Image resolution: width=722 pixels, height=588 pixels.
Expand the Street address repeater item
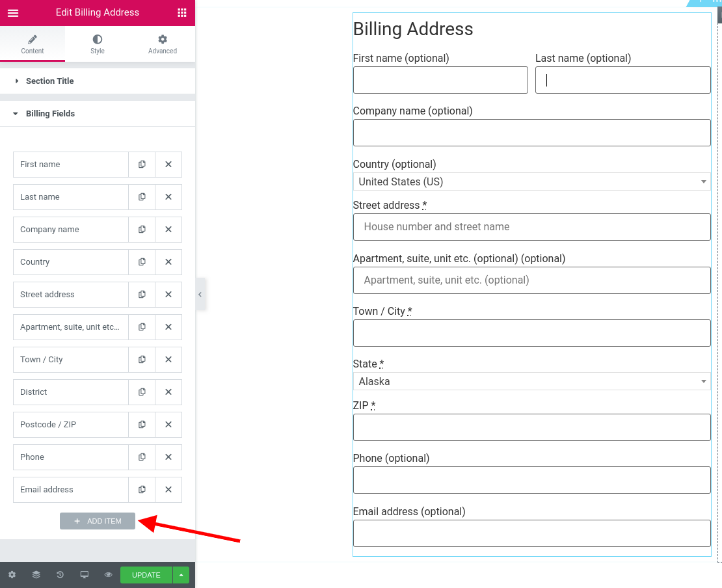coord(71,295)
